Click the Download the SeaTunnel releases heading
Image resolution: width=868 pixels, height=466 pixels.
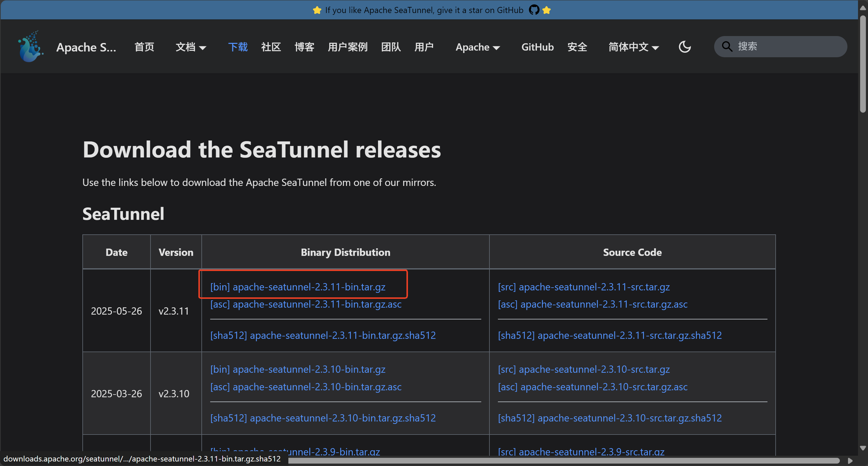261,150
